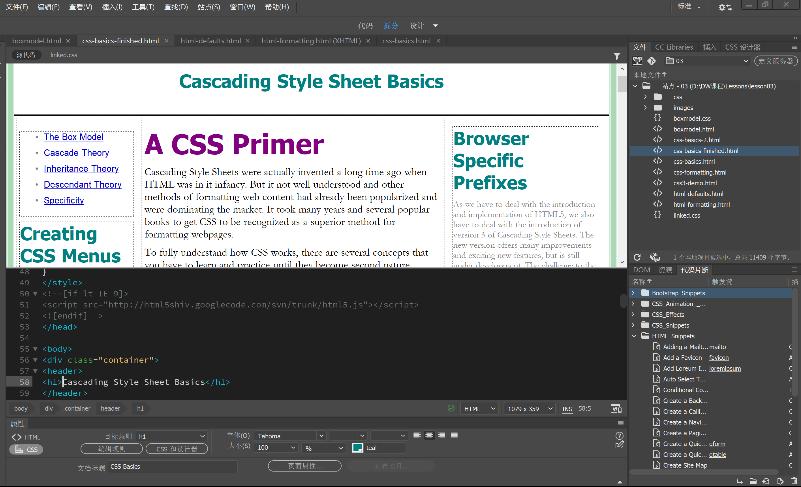The width and height of the screenshot is (801, 487).
Task: Open the html-formatting.html document tab
Action: [x=311, y=40]
